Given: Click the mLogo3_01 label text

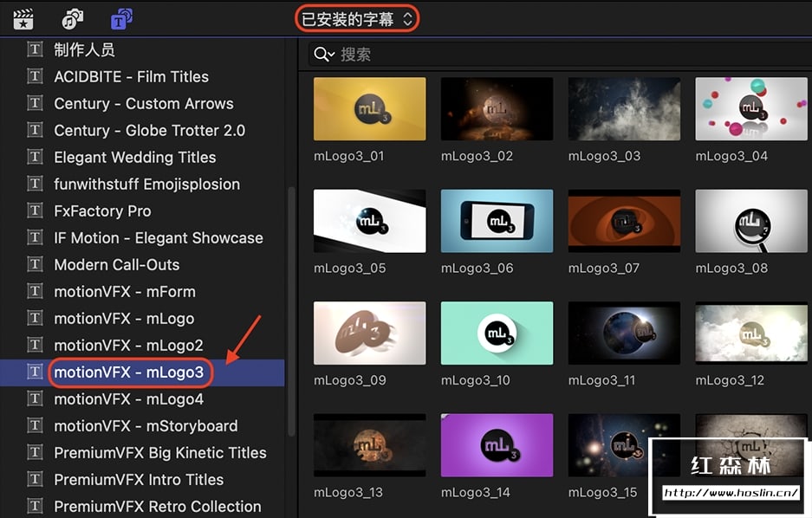Looking at the screenshot, I should 349,156.
